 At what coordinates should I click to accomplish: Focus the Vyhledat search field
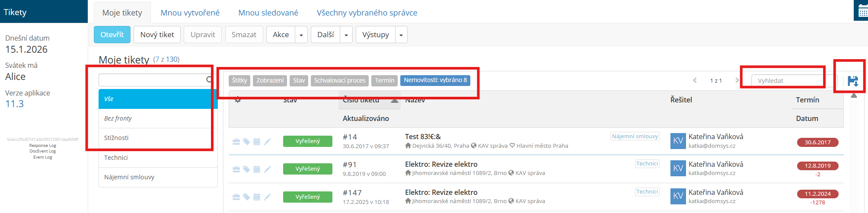pos(794,81)
